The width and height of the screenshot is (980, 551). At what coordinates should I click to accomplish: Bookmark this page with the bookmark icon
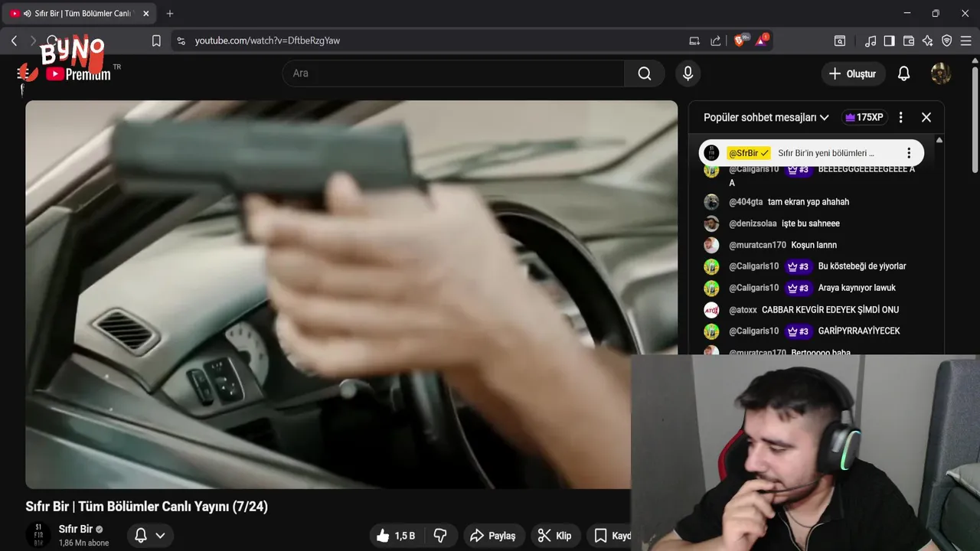(156, 41)
